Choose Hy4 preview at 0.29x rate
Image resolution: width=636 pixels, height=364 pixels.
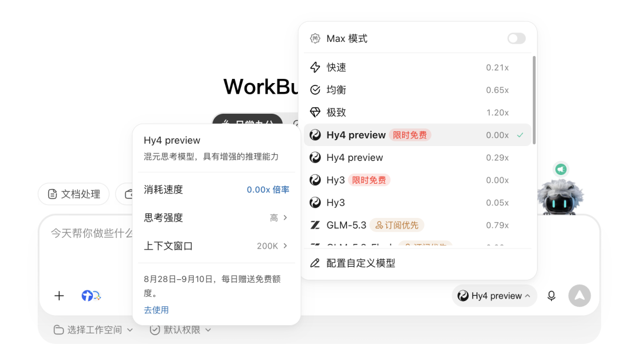tap(417, 157)
